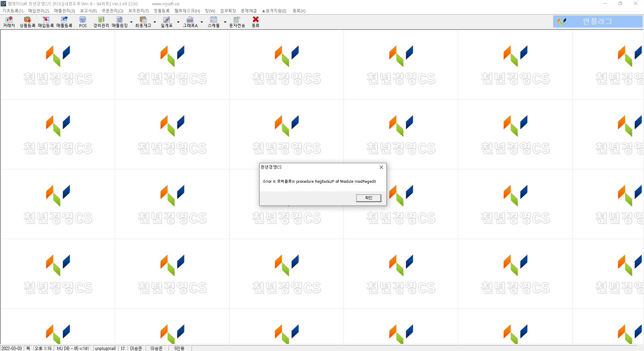Click the 언플러그 banner at top right
The image size is (644, 351).
598,21
